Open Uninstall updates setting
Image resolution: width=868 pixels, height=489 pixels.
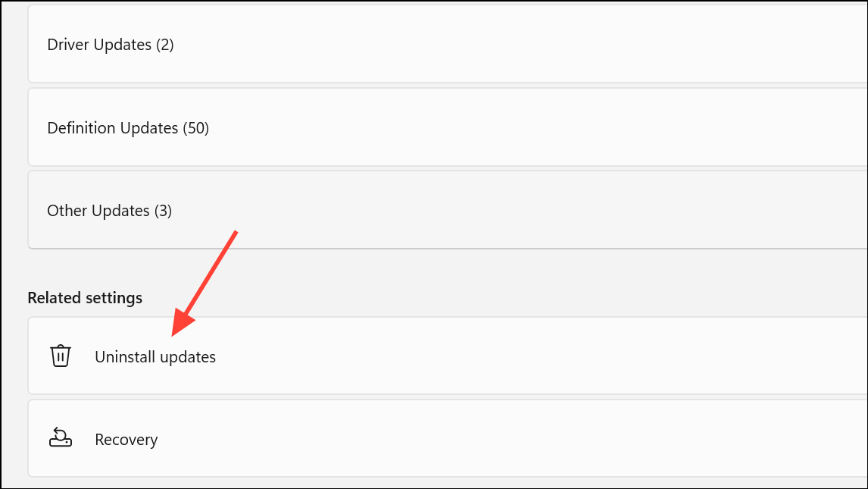(x=155, y=356)
